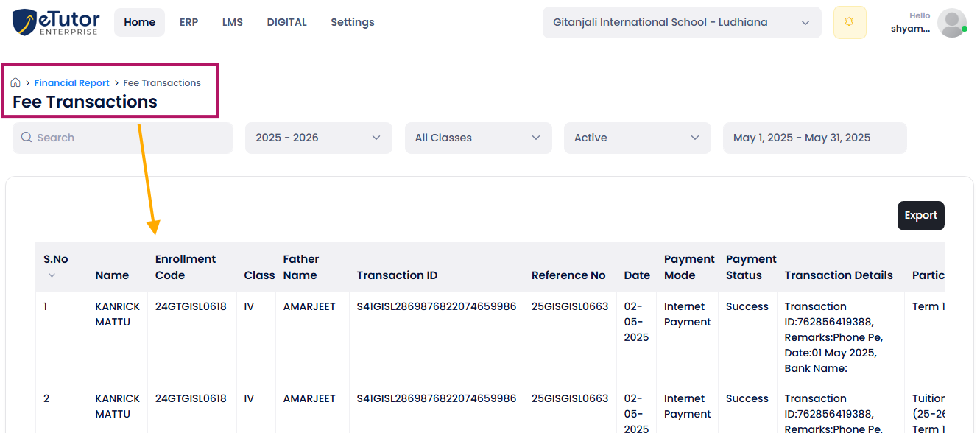Click the Export button

pyautogui.click(x=920, y=215)
